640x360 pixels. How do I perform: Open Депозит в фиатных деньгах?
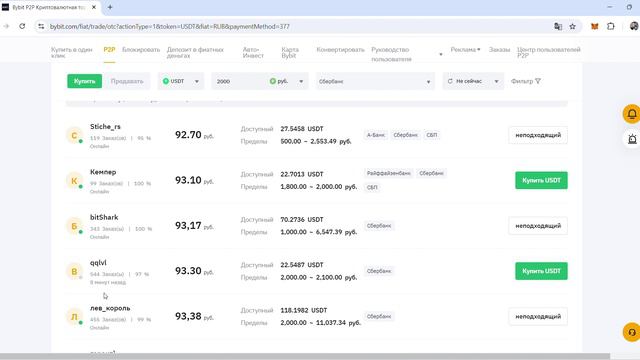pyautogui.click(x=195, y=52)
